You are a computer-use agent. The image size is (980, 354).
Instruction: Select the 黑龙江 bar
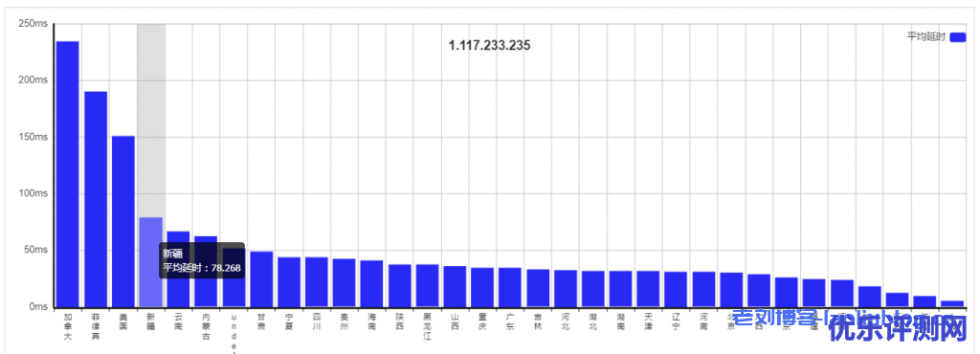pos(427,286)
